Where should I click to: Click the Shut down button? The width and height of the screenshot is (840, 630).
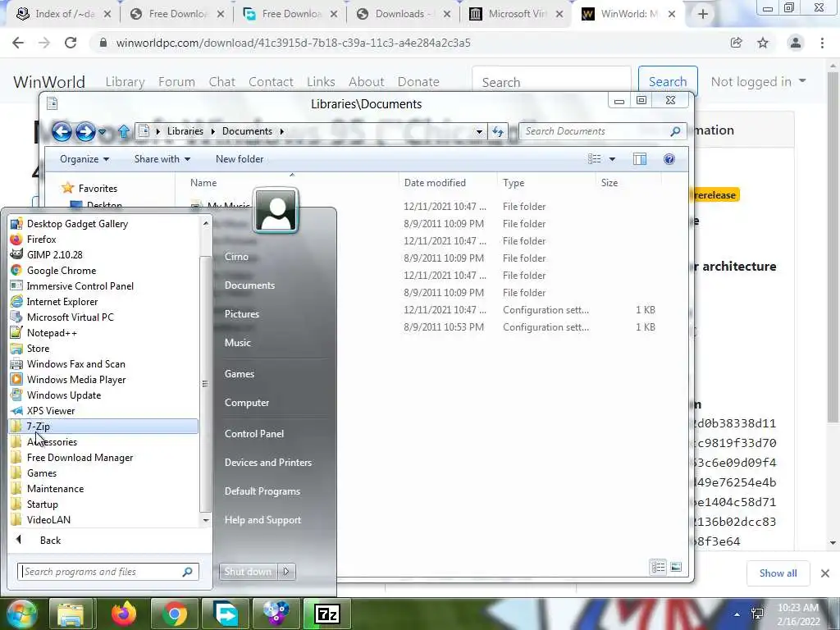[248, 572]
